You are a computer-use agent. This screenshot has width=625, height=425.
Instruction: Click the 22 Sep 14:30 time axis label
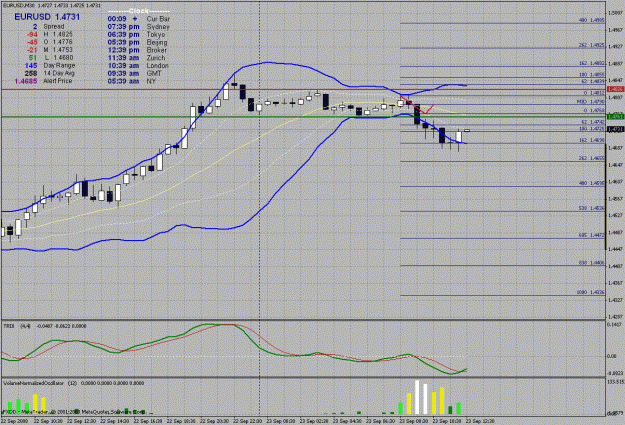click(x=115, y=421)
